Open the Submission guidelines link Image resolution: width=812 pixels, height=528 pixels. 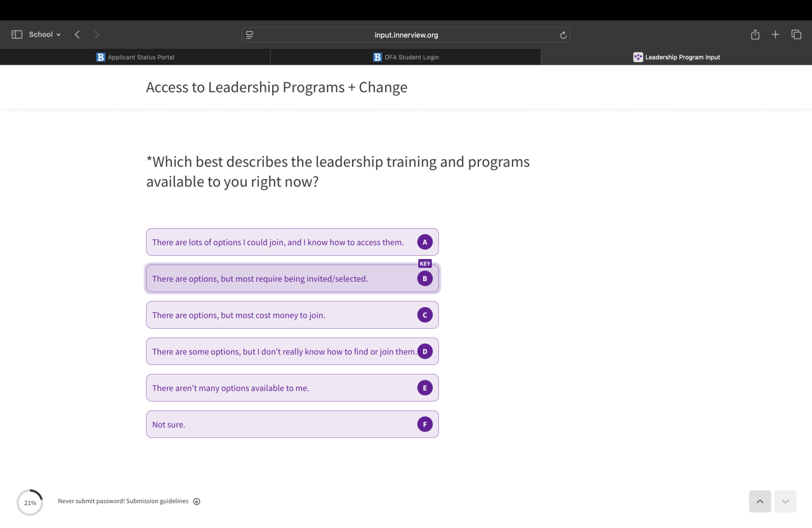pyautogui.click(x=157, y=501)
